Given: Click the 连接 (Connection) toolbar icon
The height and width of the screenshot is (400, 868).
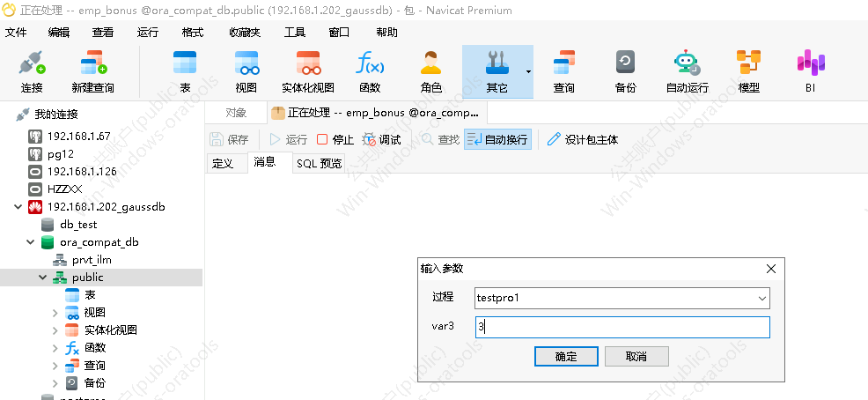Looking at the screenshot, I should [x=32, y=71].
